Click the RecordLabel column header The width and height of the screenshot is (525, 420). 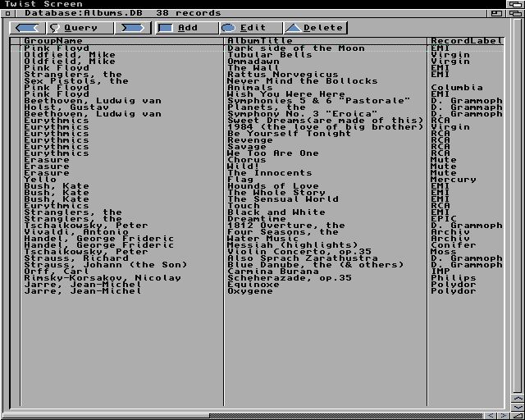467,41
